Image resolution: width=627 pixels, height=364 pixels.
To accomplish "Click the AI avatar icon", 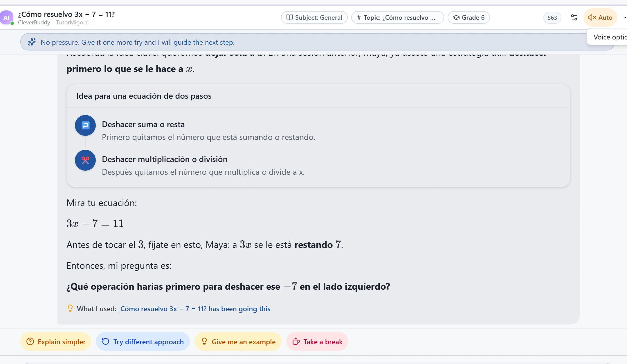I will point(6,17).
